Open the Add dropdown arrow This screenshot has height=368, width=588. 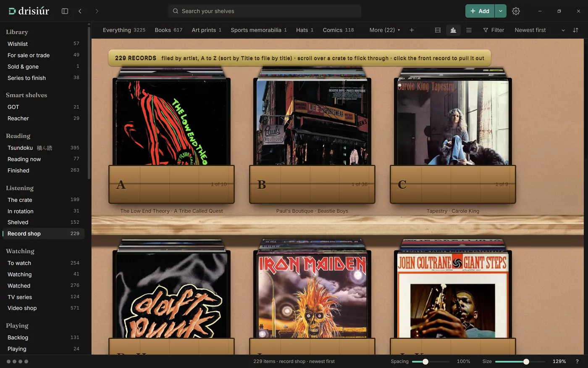point(501,11)
